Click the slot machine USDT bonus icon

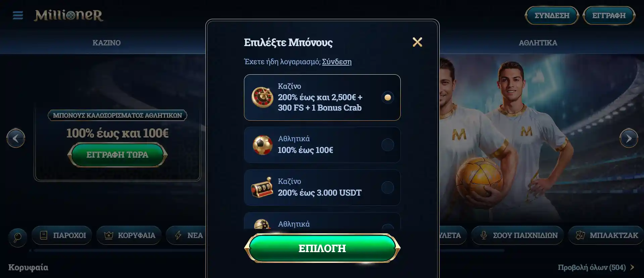click(x=262, y=188)
